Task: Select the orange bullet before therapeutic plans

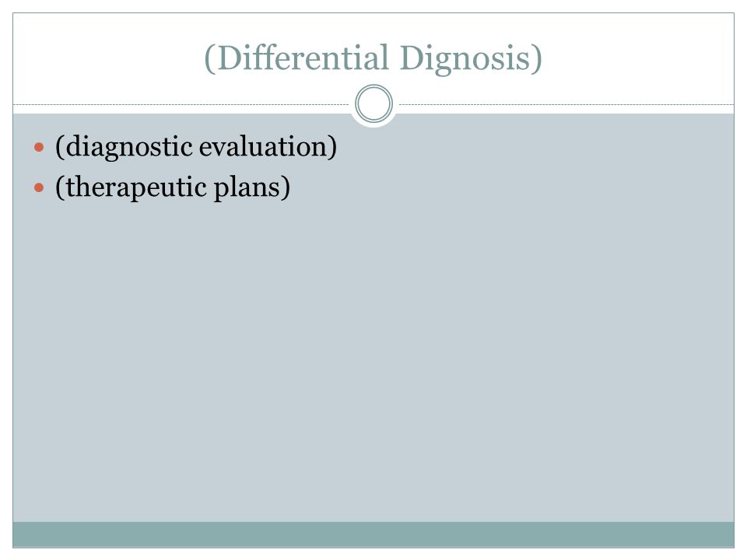Action: point(39,187)
